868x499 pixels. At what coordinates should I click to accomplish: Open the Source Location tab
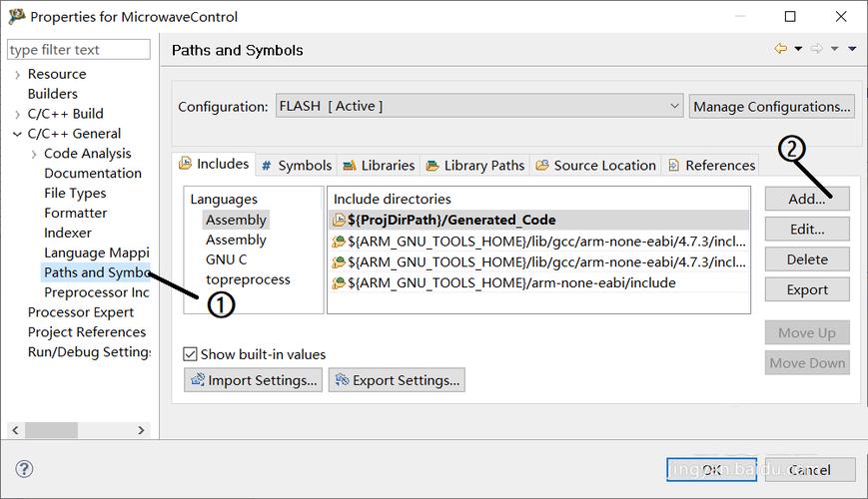[595, 166]
